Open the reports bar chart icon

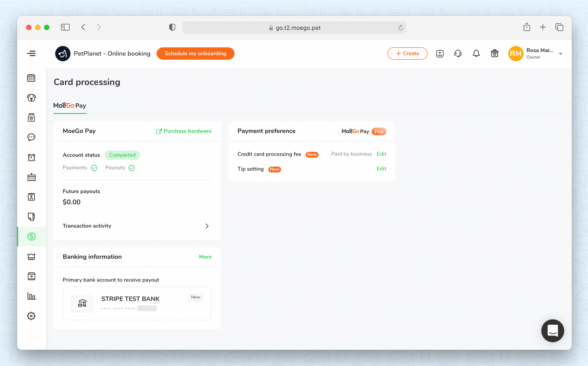[x=31, y=296]
